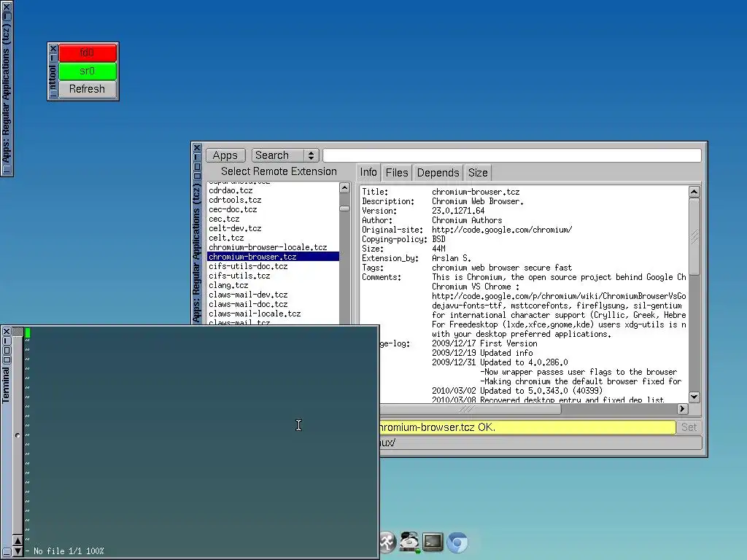This screenshot has width=747, height=560.
Task: Select cdrtools.tcz in the extension list
Action: tap(273, 200)
